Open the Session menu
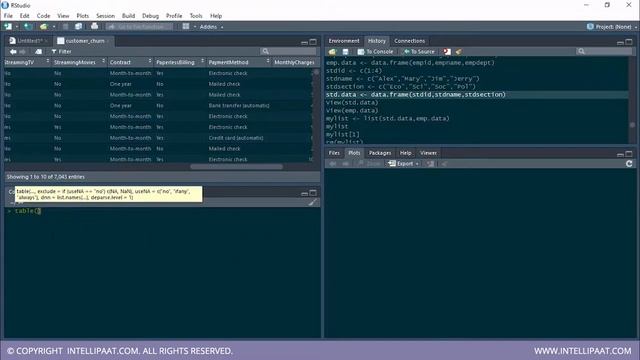This screenshot has height=360, width=640. pyautogui.click(x=105, y=16)
